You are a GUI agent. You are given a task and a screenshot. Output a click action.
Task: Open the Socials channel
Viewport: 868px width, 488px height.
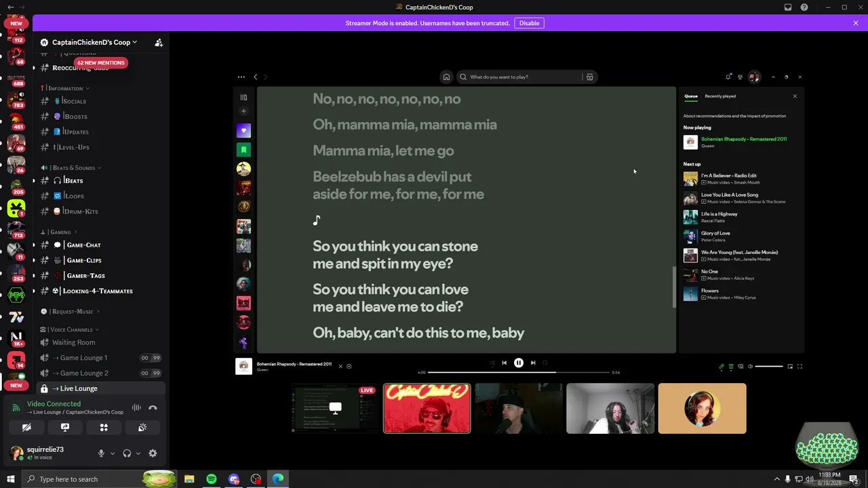100,101
